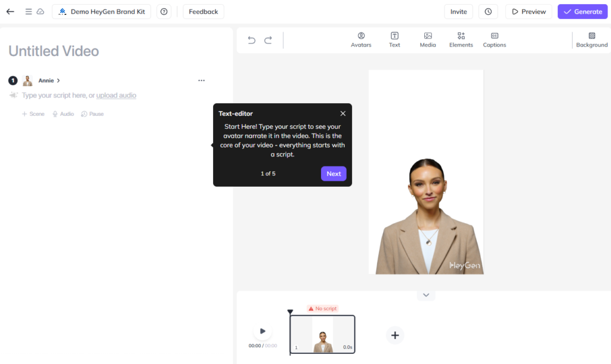The width and height of the screenshot is (611, 364).
Task: Open the Captions panel
Action: click(495, 40)
